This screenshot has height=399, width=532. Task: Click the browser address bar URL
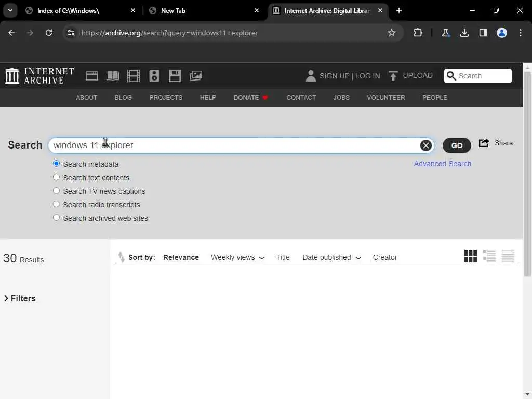169,33
